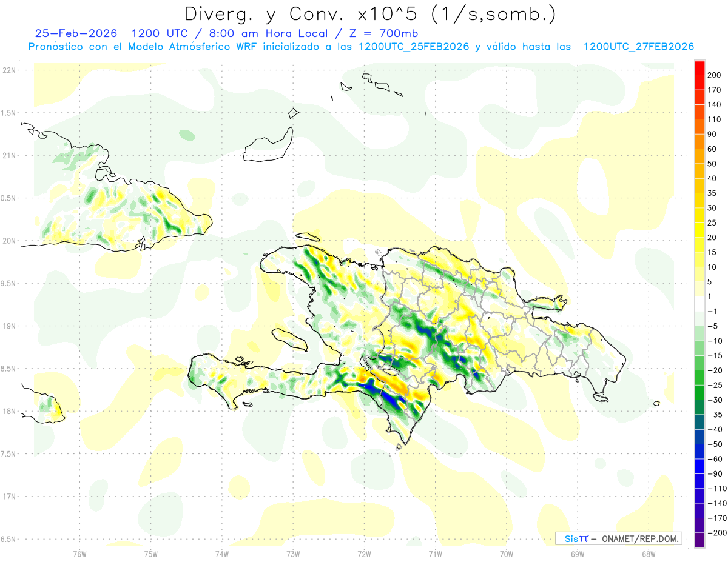Viewport: 728px width, 562px height.
Task: Click the valid-until time '1200UTC_27FEB2026'
Action: 638,47
